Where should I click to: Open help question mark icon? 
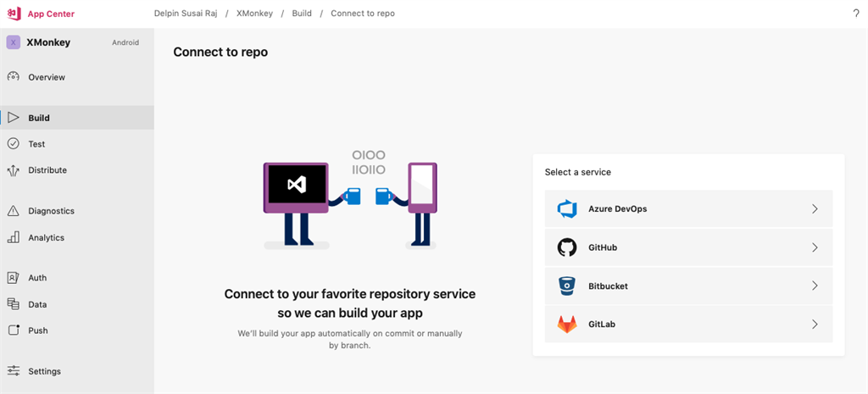(856, 14)
